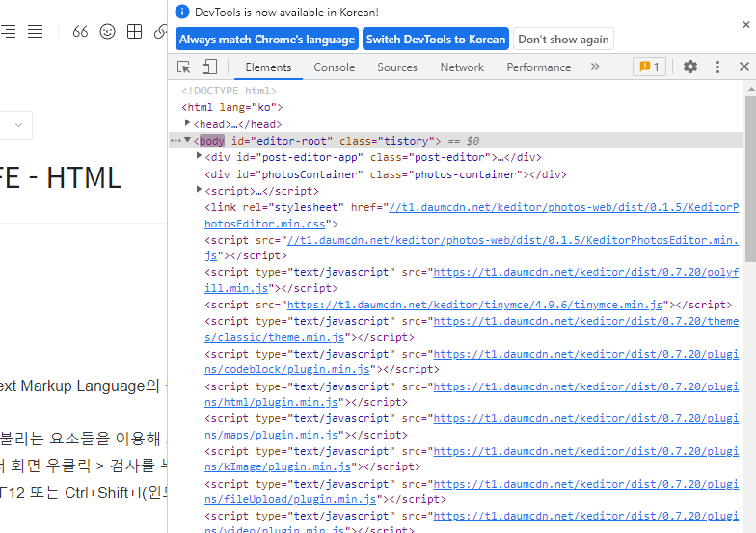The image size is (756, 533).
Task: Expand the first script element node
Action: [x=199, y=189]
